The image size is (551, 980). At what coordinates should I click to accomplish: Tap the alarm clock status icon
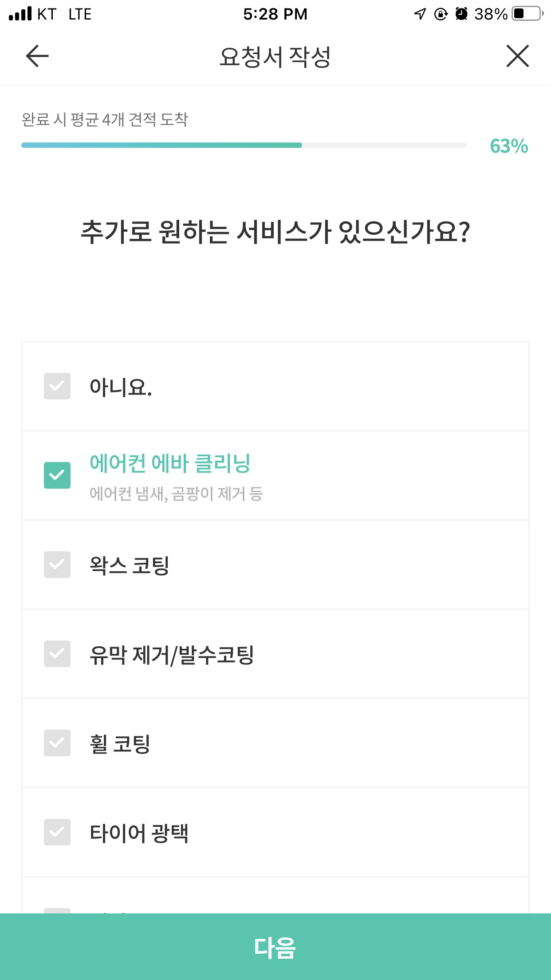coord(461,14)
